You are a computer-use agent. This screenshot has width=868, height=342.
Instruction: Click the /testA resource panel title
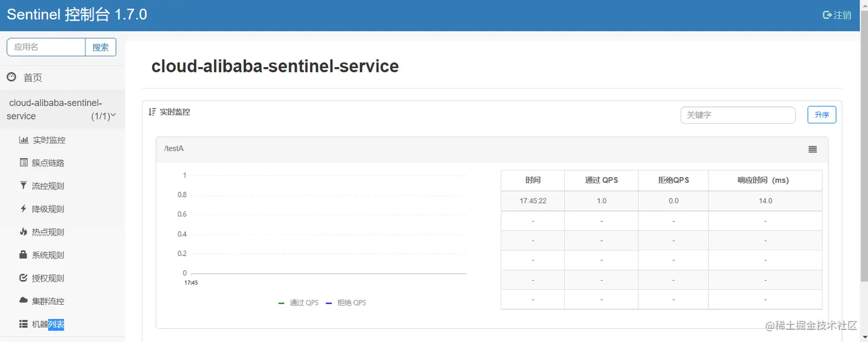[x=174, y=149]
